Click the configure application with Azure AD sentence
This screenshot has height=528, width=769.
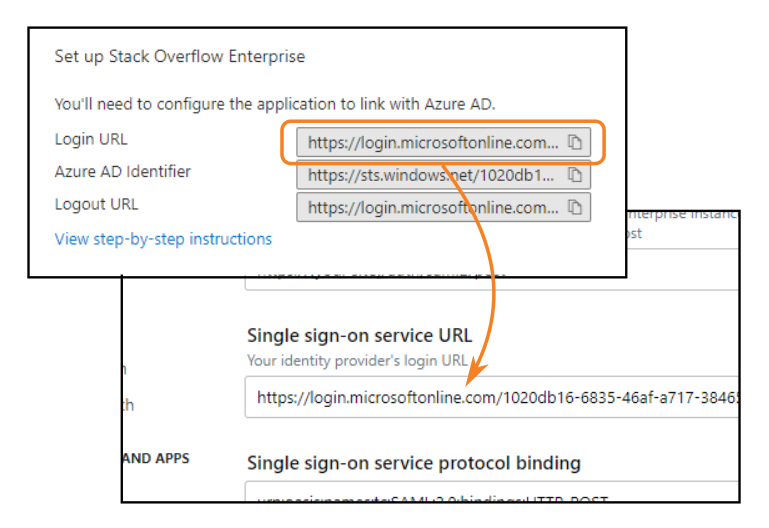275,103
